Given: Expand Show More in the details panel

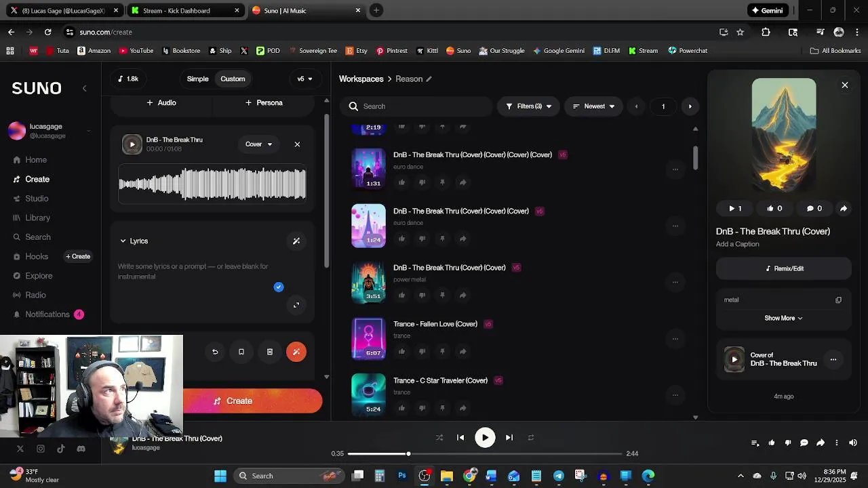Looking at the screenshot, I should point(783,318).
